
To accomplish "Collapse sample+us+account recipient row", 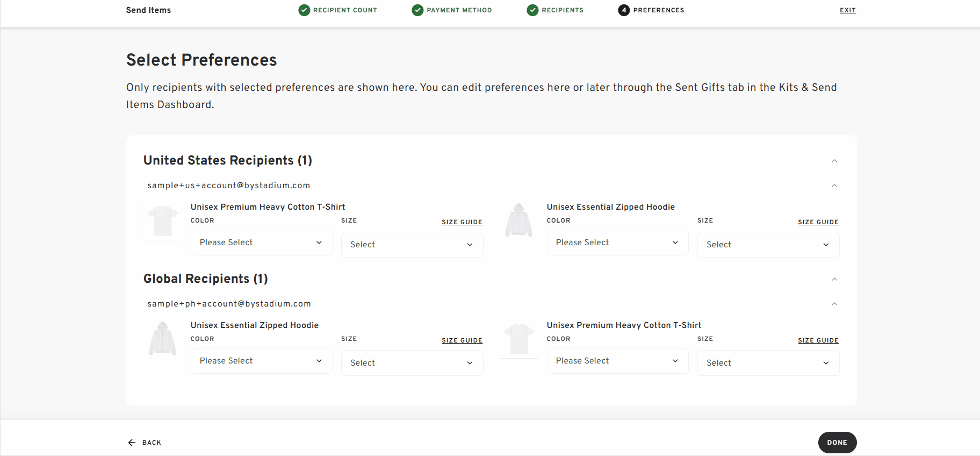I will pos(834,186).
